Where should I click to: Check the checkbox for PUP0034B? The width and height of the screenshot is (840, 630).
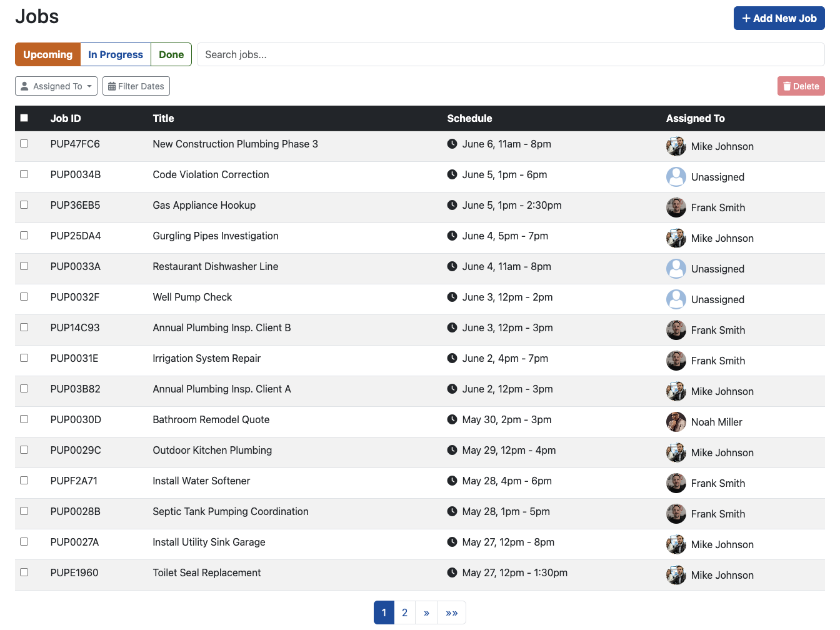click(24, 174)
